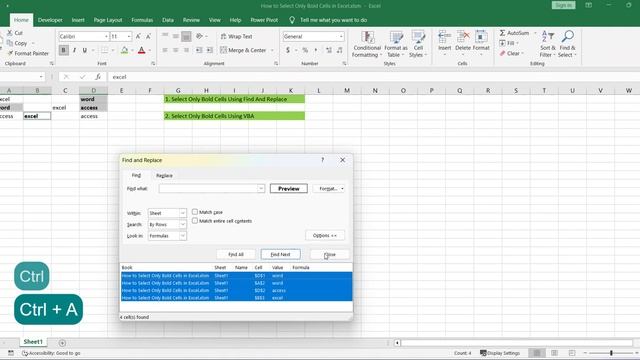640x360 pixels.
Task: Open the Look in Formulas dropdown
Action: point(182,236)
